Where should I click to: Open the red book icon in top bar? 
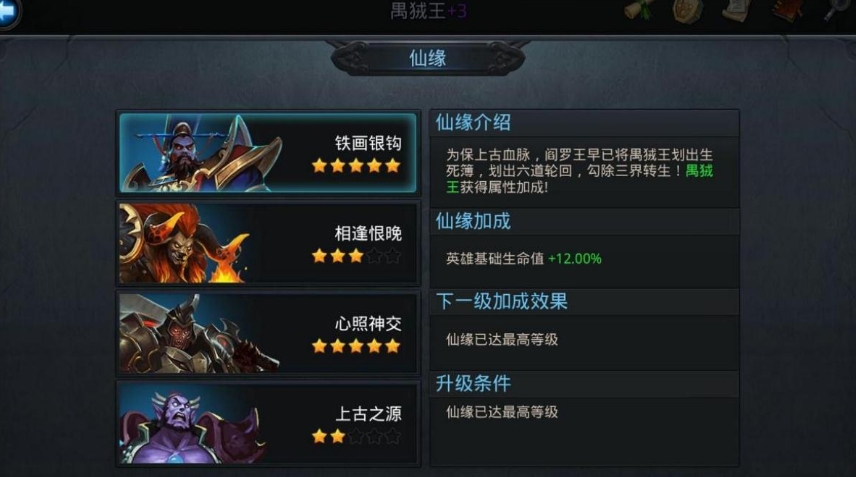pos(787,10)
